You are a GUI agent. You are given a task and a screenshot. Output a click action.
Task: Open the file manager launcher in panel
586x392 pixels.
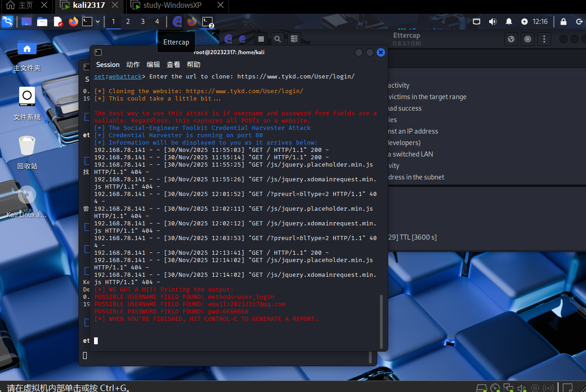coord(42,22)
